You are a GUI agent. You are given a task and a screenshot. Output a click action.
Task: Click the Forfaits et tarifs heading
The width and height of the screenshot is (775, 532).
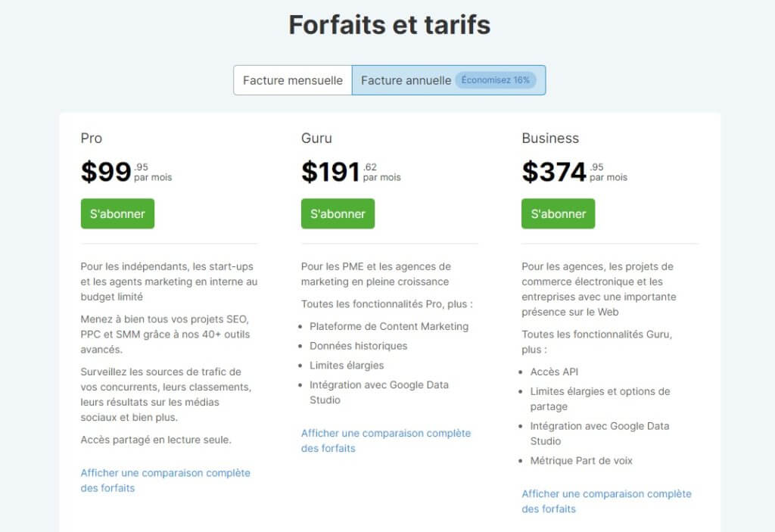[389, 25]
